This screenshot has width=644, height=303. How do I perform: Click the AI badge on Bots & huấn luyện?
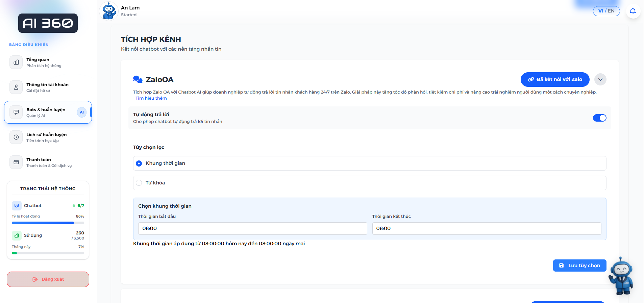click(82, 112)
